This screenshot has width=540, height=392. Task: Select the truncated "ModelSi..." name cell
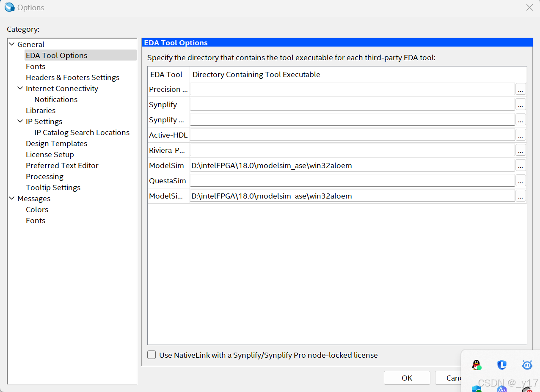pos(168,196)
